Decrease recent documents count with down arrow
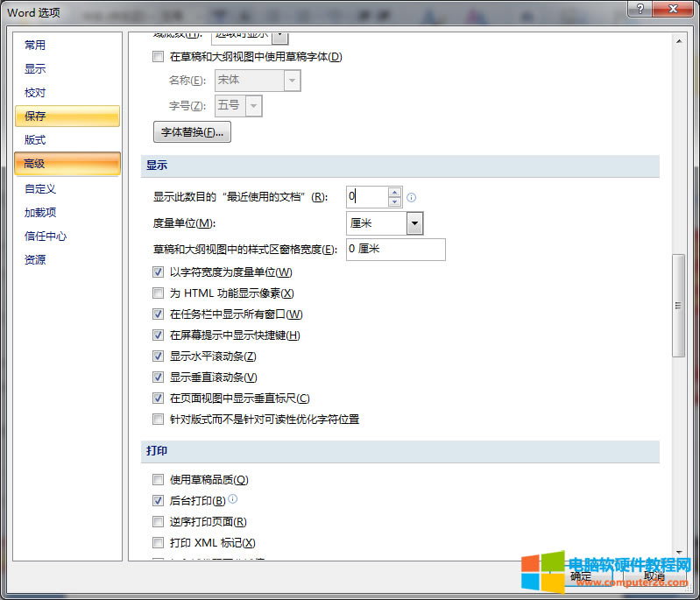Viewport: 700px width, 600px height. [394, 202]
